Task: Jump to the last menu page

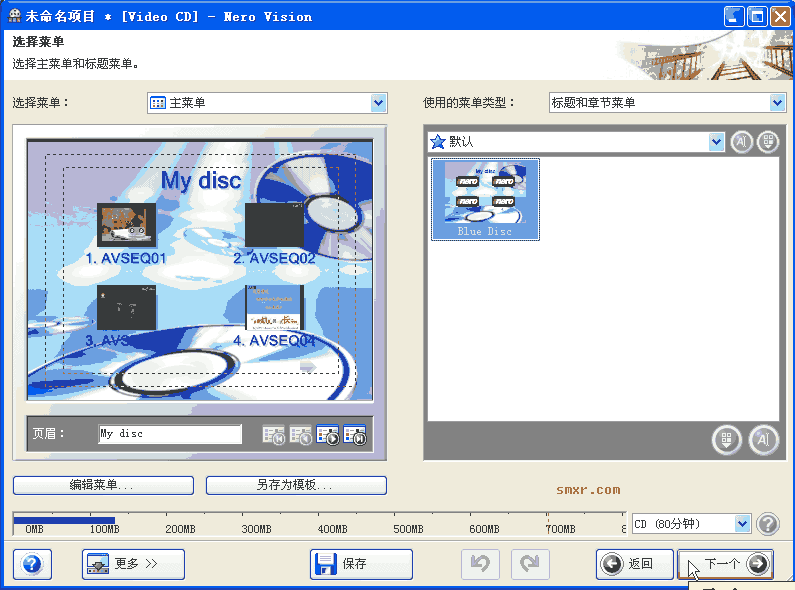Action: coord(355,435)
